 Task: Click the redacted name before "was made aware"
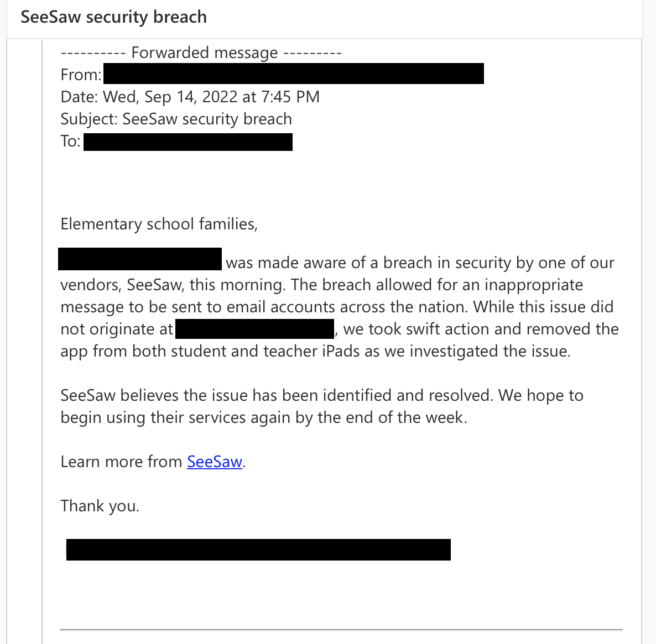tap(140, 259)
